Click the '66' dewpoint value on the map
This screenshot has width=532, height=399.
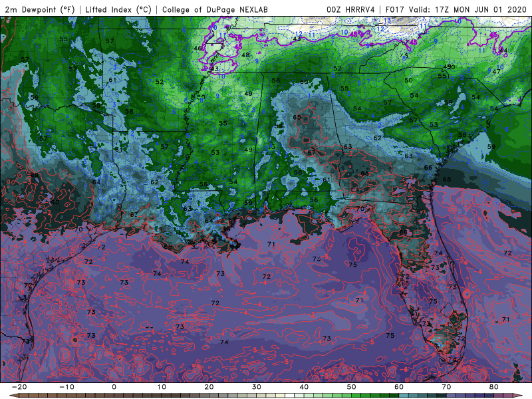coord(428,168)
